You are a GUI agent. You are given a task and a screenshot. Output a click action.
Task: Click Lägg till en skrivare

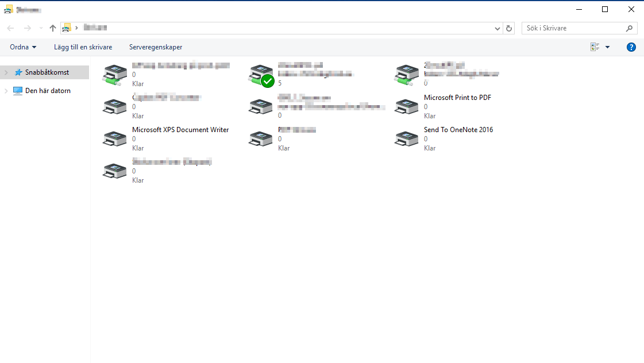pyautogui.click(x=83, y=47)
